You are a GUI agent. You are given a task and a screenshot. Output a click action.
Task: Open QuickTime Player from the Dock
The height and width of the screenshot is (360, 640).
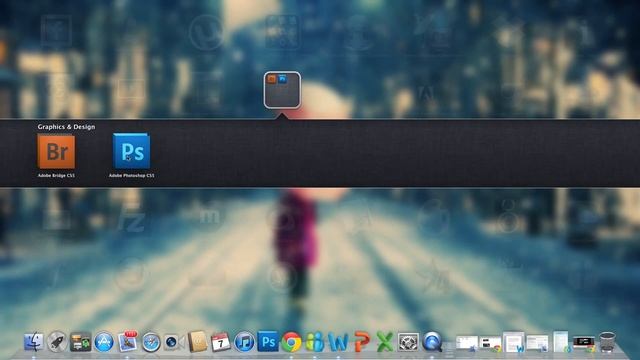point(432,342)
